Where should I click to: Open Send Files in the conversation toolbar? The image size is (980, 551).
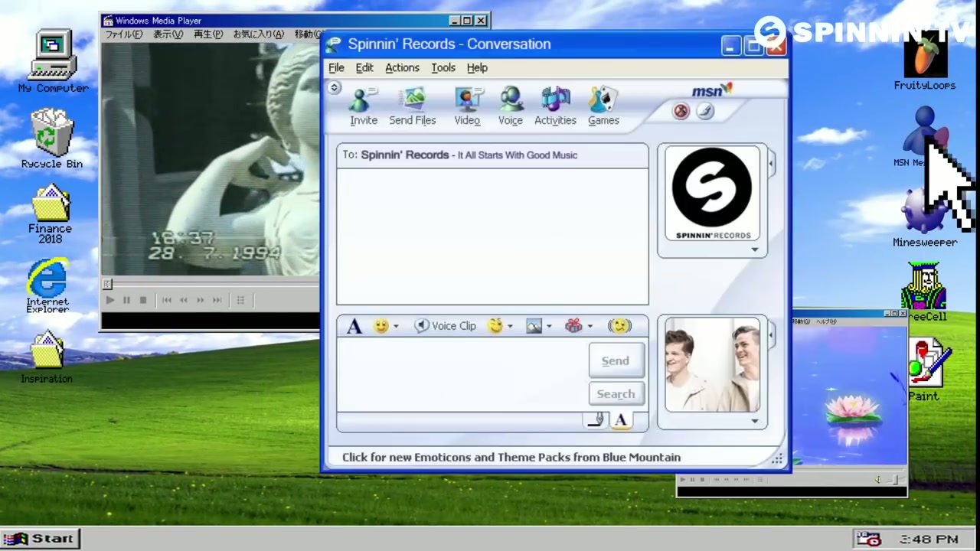coord(412,106)
